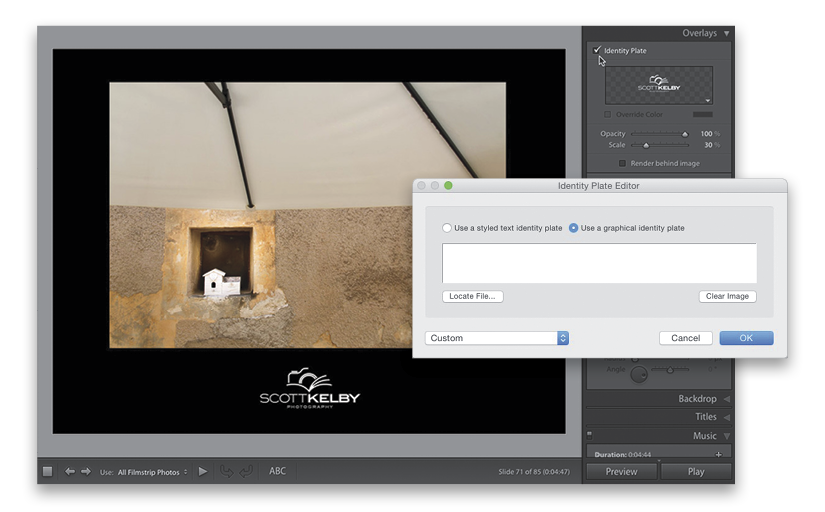Enable Render behind image checkbox
Image resolution: width=825 pixels, height=512 pixels.
(623, 163)
